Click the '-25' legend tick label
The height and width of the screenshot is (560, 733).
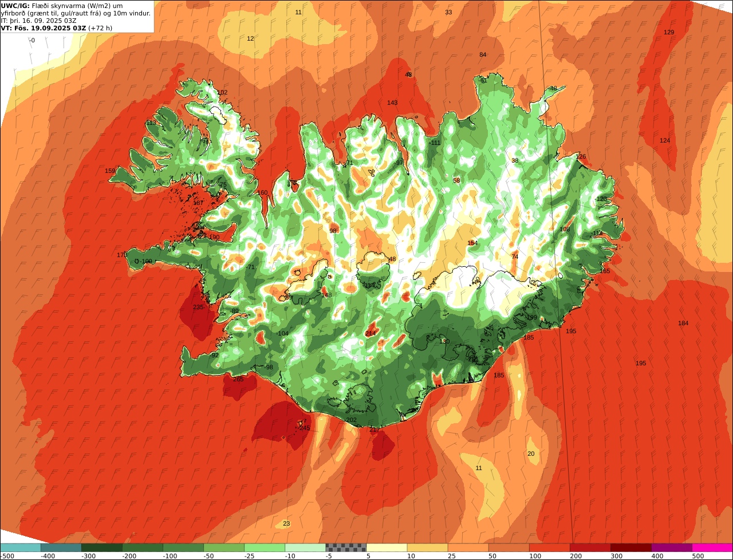point(250,556)
